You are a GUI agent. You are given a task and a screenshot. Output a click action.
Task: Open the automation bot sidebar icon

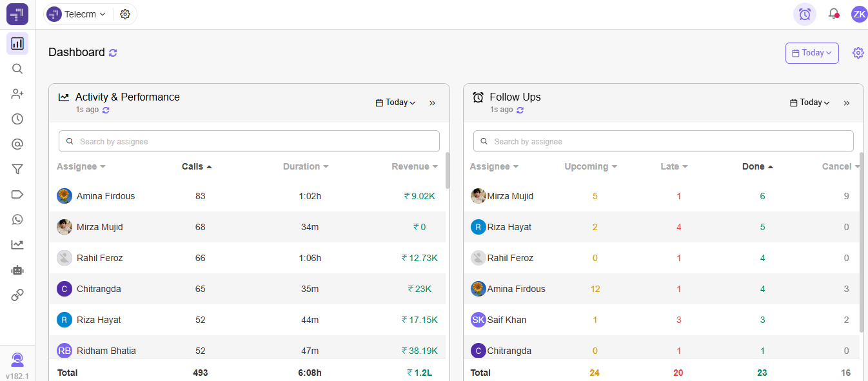point(17,270)
